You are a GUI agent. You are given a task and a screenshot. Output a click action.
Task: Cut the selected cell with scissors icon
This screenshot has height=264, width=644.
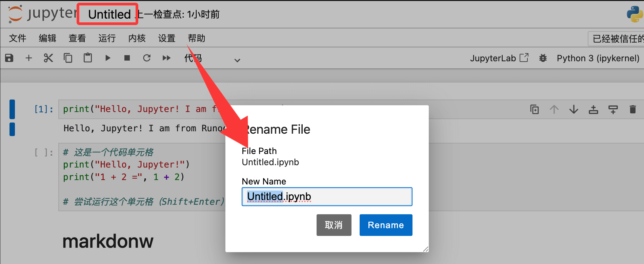tap(48, 58)
